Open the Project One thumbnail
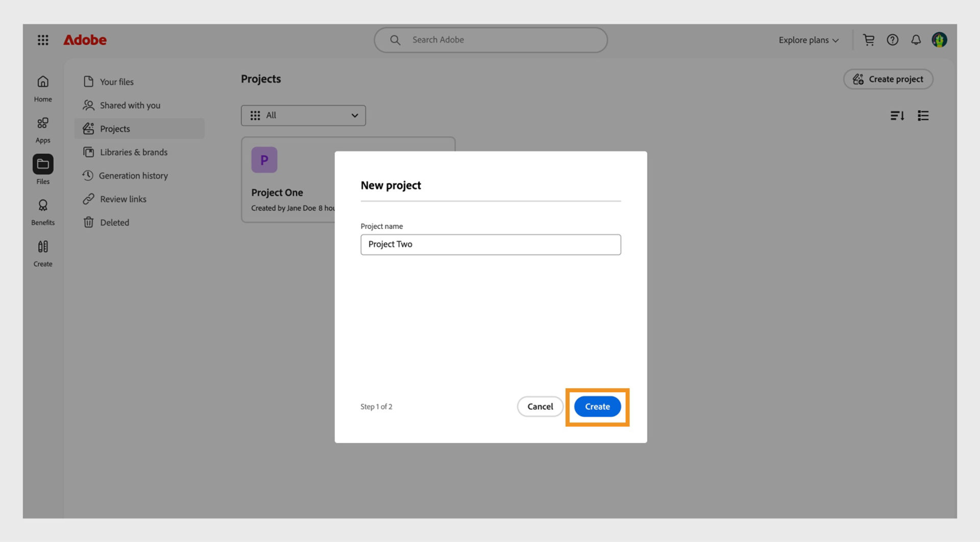This screenshot has height=542, width=980. (x=264, y=159)
